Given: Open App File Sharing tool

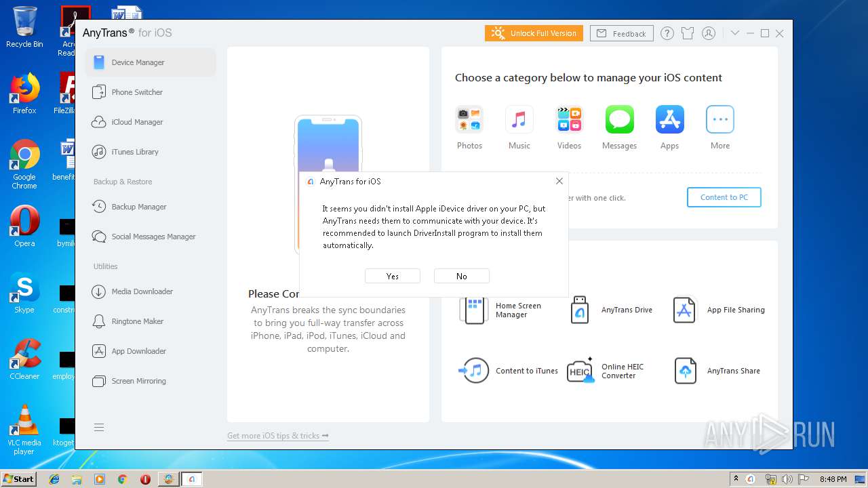Looking at the screenshot, I should 719,310.
